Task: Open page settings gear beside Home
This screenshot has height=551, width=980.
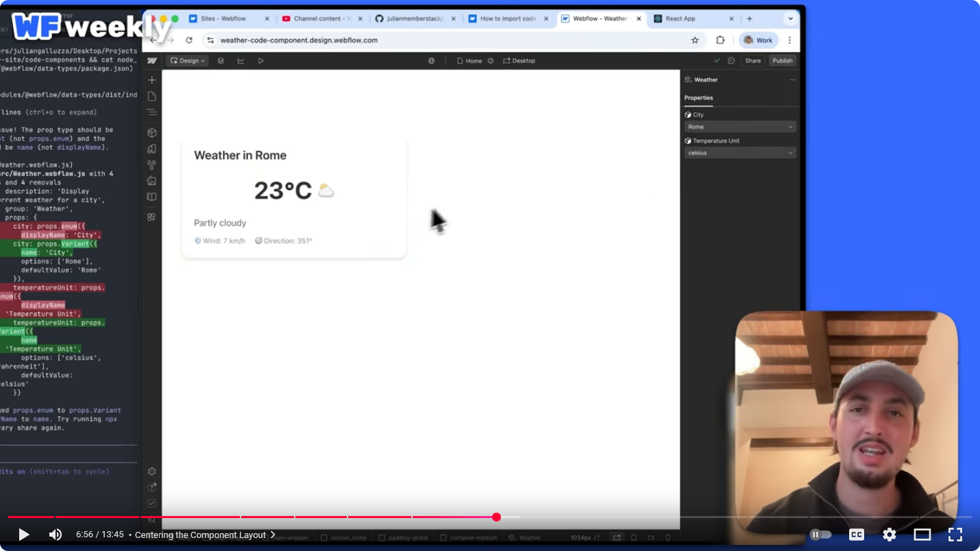Action: point(491,61)
